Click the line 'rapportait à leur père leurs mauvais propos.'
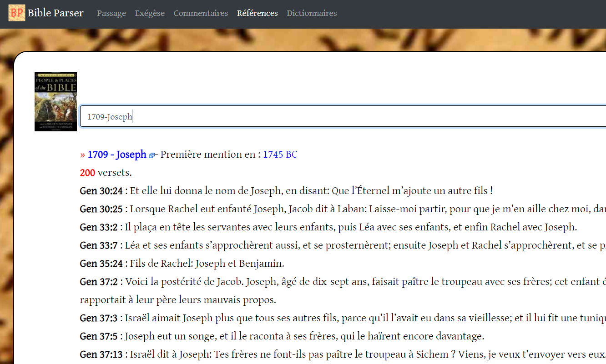The image size is (606, 364). [178, 300]
